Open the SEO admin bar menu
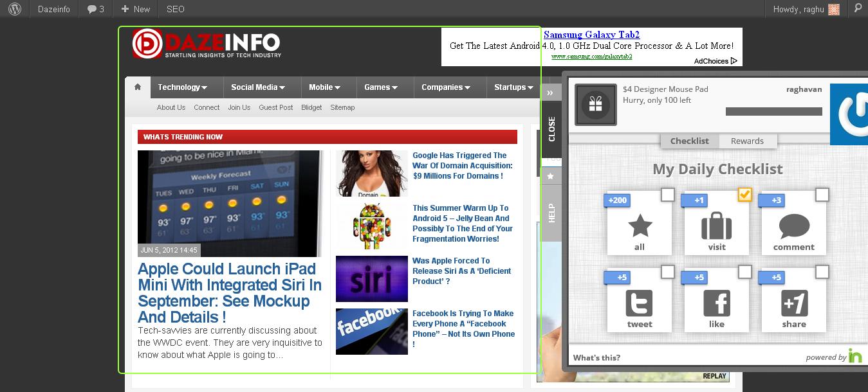This screenshot has width=868, height=392. tap(175, 9)
